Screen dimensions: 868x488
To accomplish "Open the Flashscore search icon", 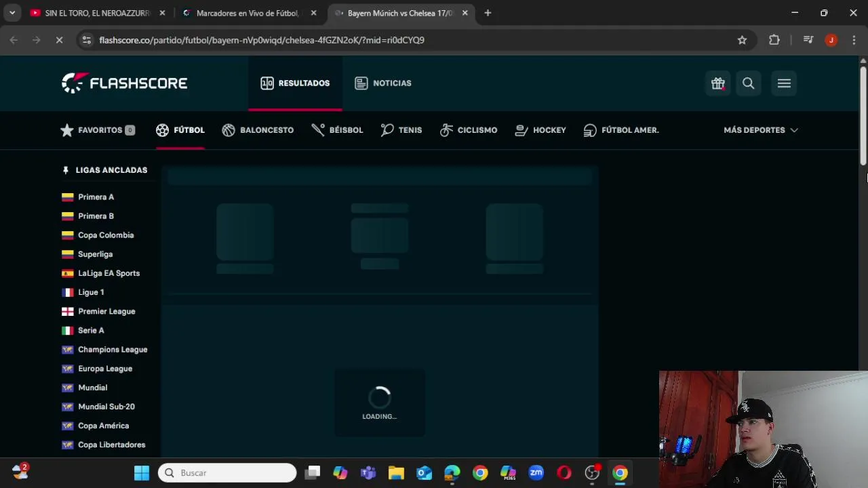I will point(749,83).
